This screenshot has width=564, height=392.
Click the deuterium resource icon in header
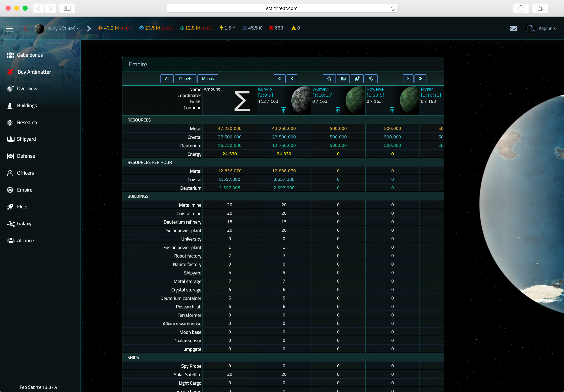tap(182, 28)
